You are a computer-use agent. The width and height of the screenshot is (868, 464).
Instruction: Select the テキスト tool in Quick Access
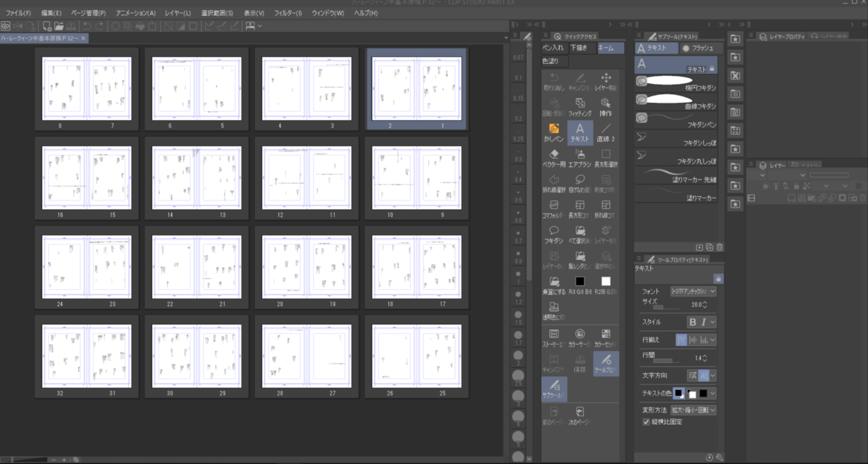click(580, 132)
